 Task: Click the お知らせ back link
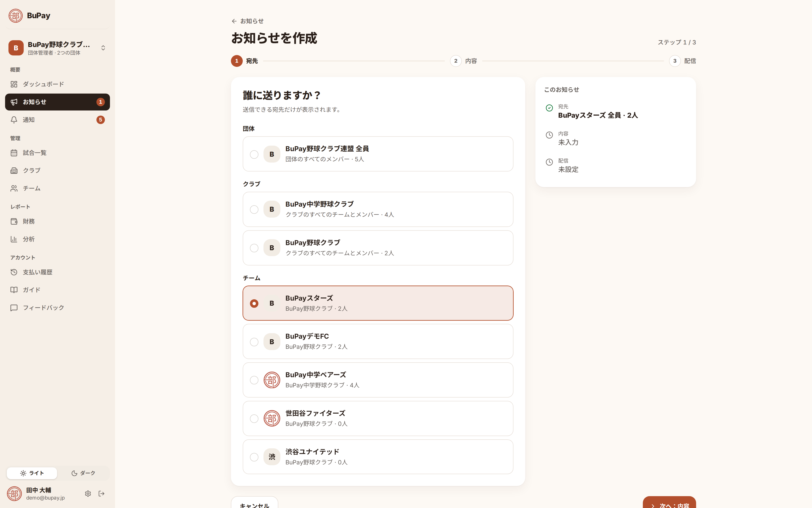(248, 21)
